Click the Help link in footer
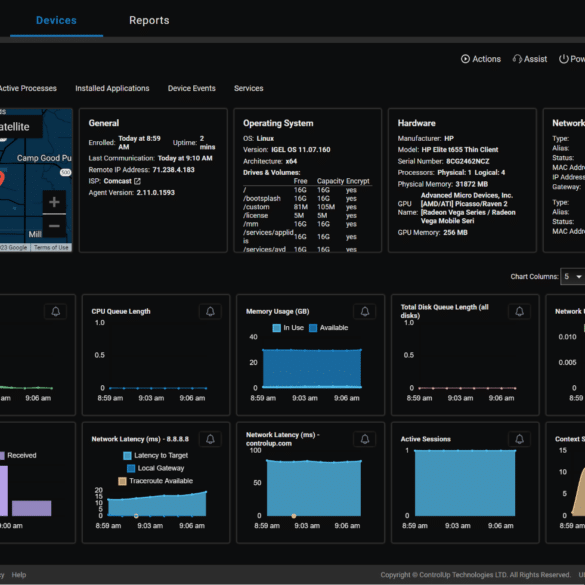The height and width of the screenshot is (585, 585). coord(19,575)
